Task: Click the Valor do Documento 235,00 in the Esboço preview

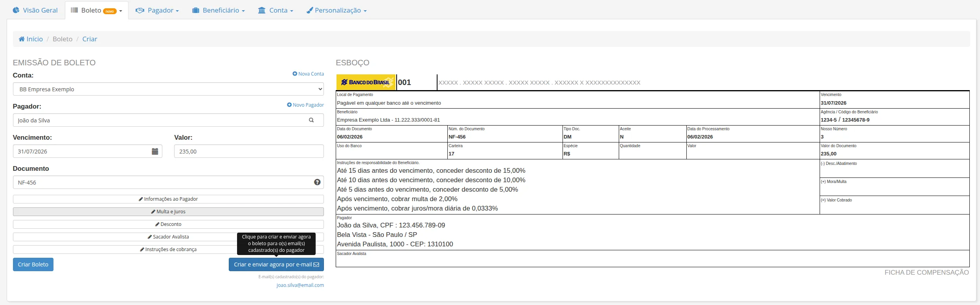Action: 829,153
